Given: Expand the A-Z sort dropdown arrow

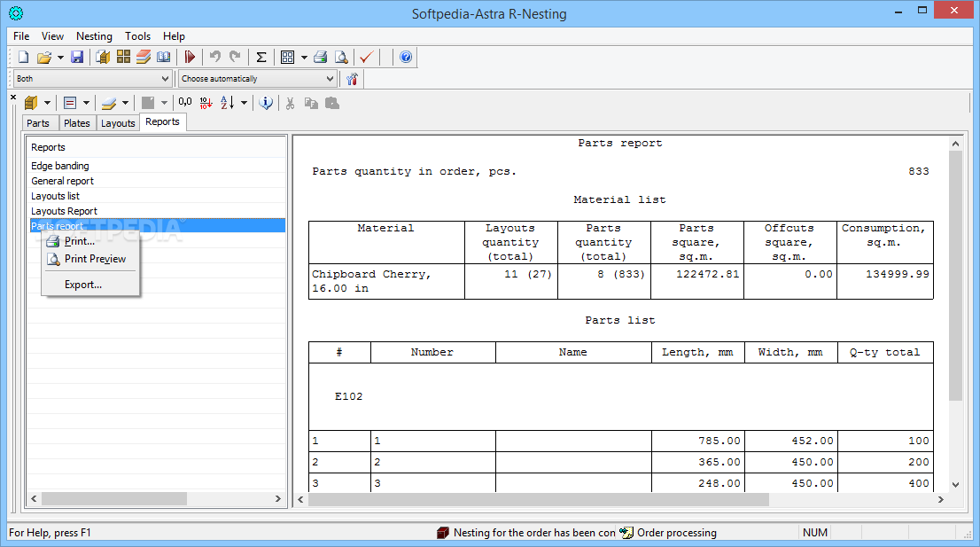Looking at the screenshot, I should [244, 103].
